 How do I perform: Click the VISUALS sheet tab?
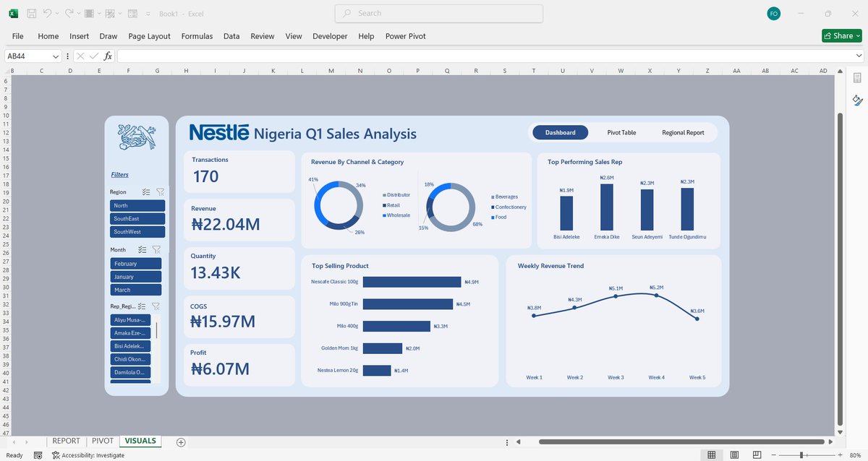(140, 441)
